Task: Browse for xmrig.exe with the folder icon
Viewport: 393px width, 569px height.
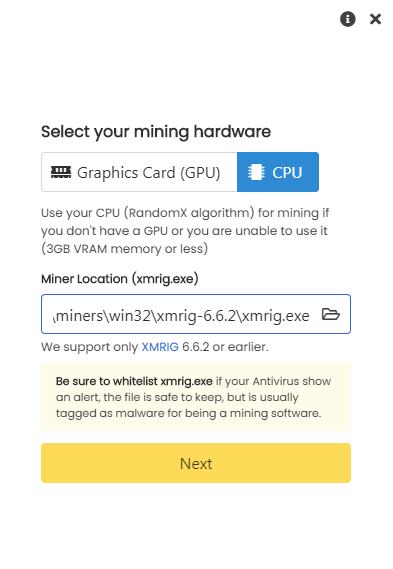Action: pyautogui.click(x=331, y=314)
